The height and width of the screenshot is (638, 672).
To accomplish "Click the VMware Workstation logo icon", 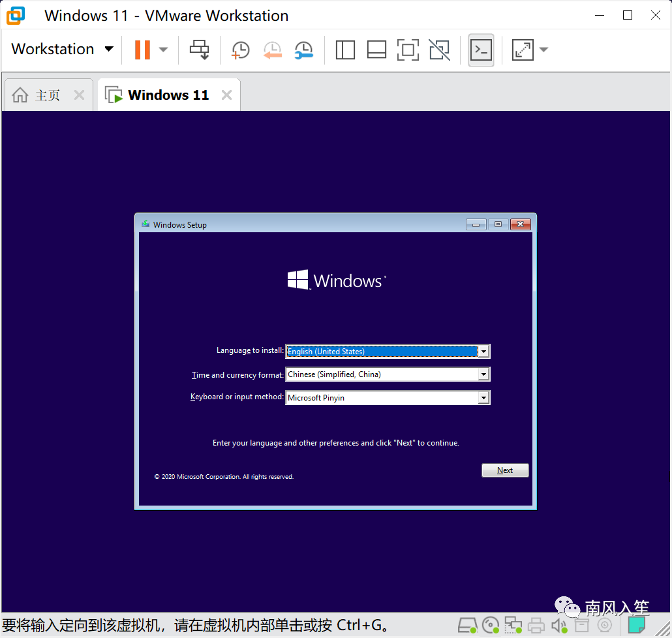I will [x=16, y=16].
